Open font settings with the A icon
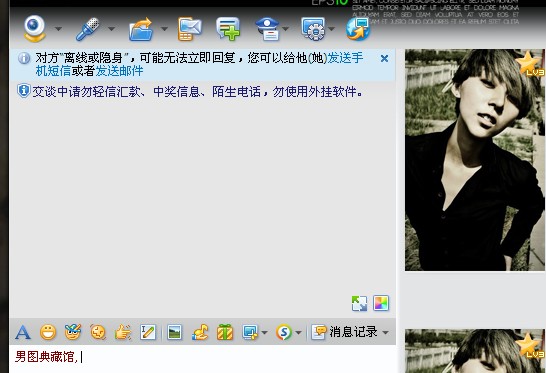Viewport: 546px width, 373px height. click(23, 332)
